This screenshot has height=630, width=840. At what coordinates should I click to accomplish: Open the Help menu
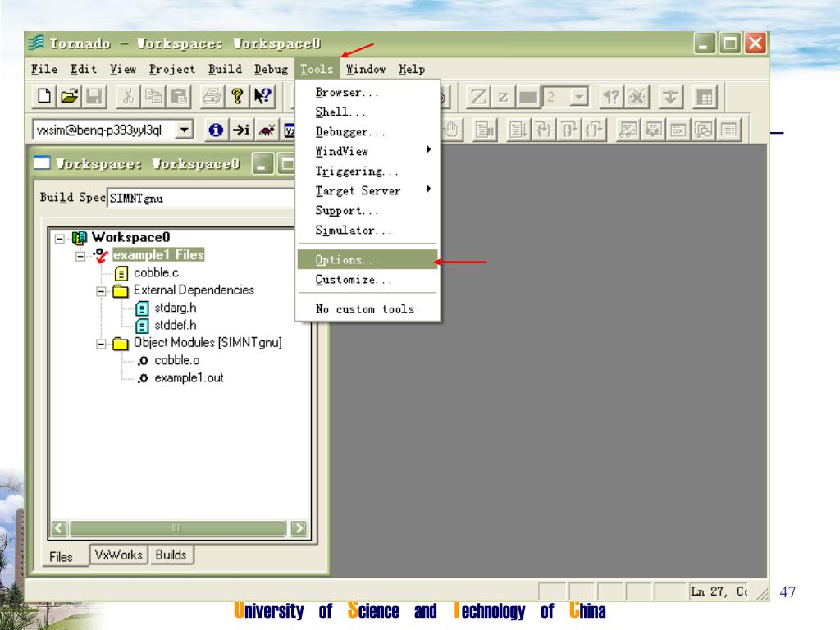click(412, 69)
